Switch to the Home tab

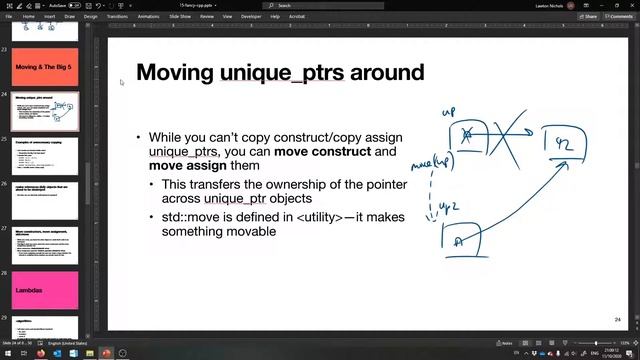pos(29,17)
